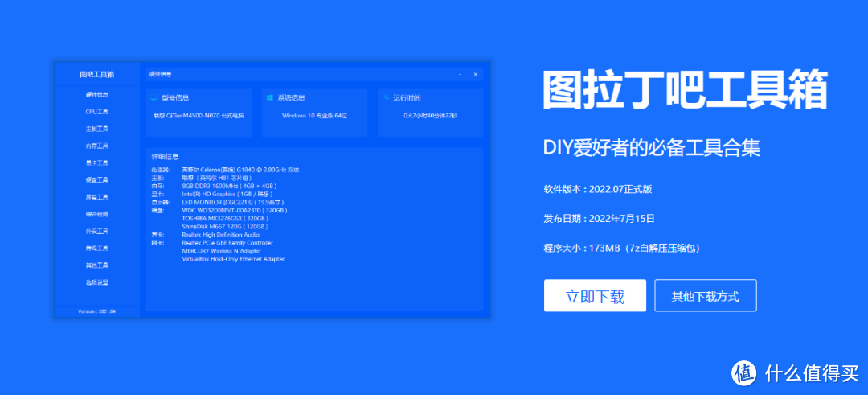Click the 立即下载 download button

point(595,296)
